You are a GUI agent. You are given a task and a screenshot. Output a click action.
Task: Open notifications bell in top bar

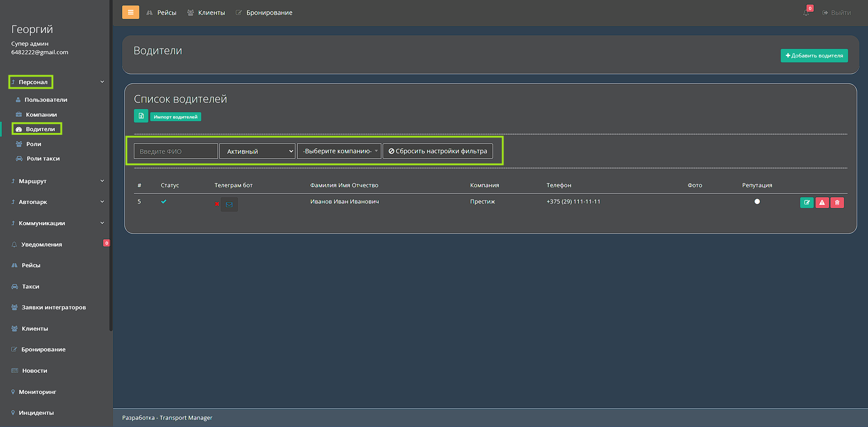[x=806, y=13]
